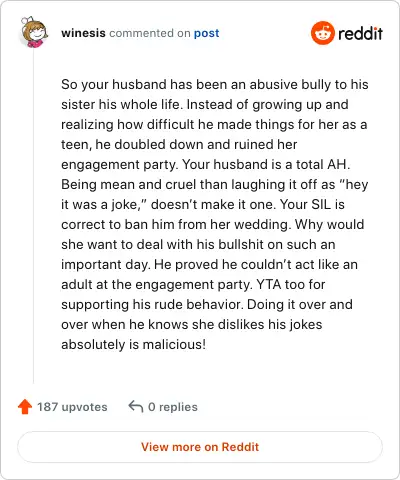The height and width of the screenshot is (480, 400).
Task: Click the phrase "engagement party. Your husband"
Action: pyautogui.click(x=169, y=164)
